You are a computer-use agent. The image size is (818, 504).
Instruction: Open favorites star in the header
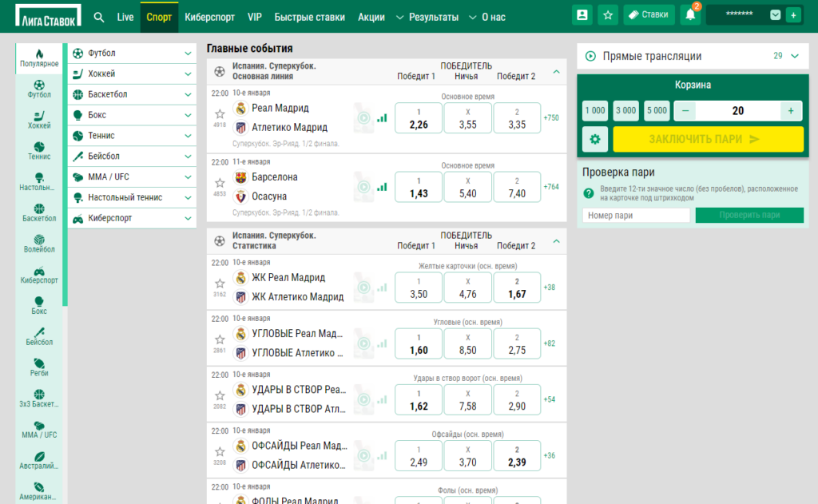tap(608, 15)
